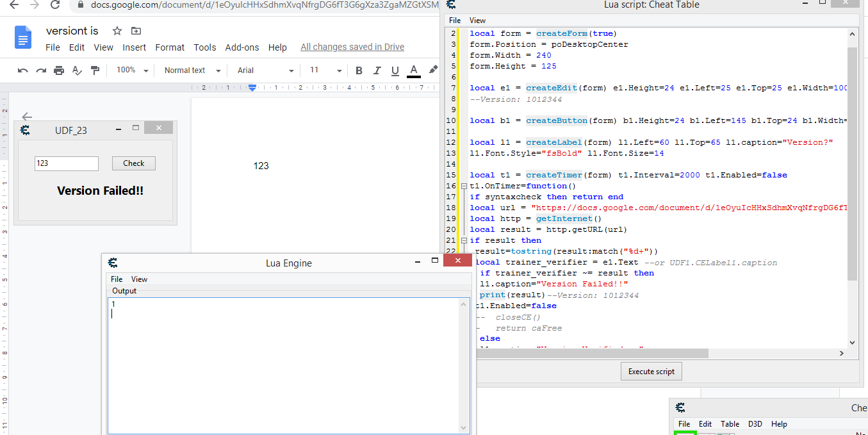868x435 pixels.
Task: Print the document using the printer icon
Action: [59, 70]
